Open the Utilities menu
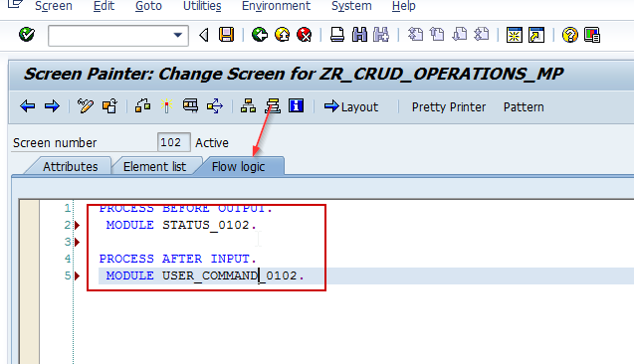The height and width of the screenshot is (364, 634). (x=202, y=6)
